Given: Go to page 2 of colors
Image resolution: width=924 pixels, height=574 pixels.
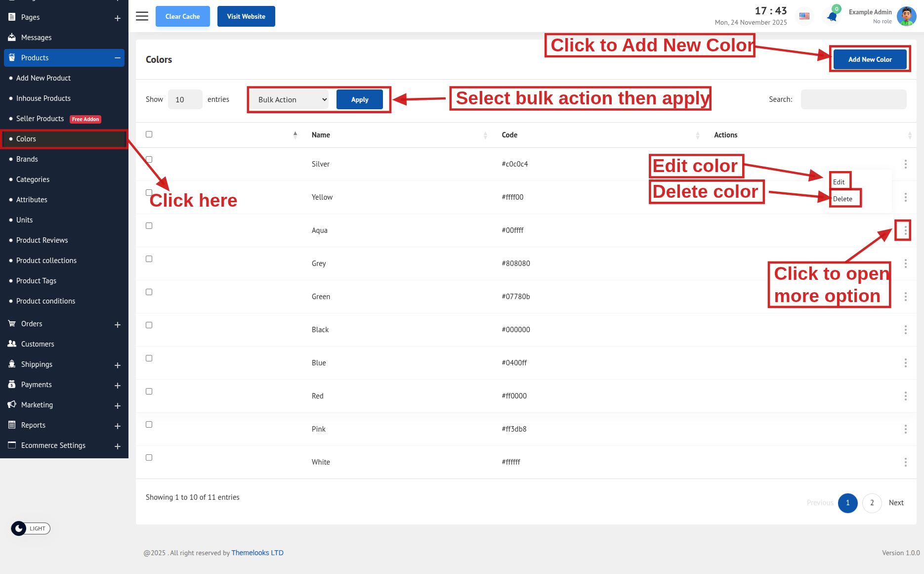Looking at the screenshot, I should 872,503.
